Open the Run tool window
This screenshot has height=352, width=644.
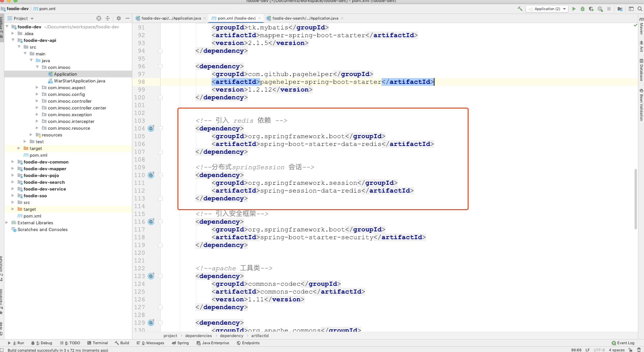(16, 343)
